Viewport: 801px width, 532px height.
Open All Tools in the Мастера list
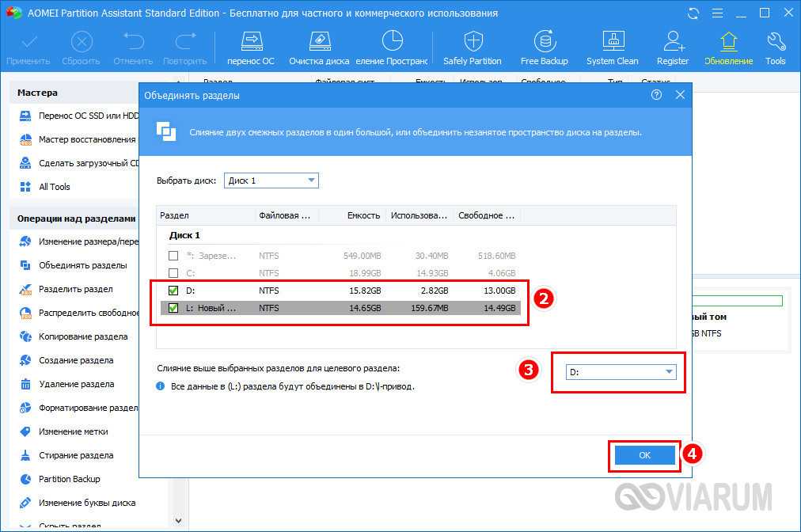pyautogui.click(x=54, y=187)
